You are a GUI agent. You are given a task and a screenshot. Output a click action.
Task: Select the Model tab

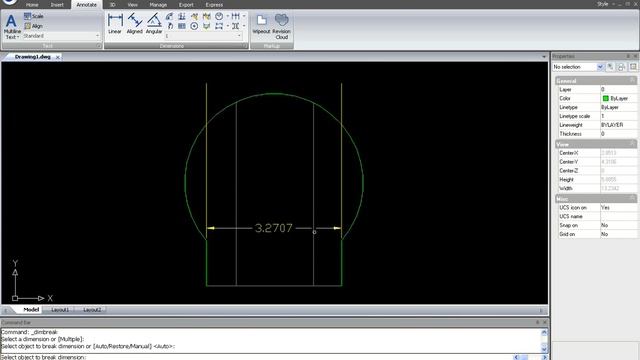tap(31, 310)
